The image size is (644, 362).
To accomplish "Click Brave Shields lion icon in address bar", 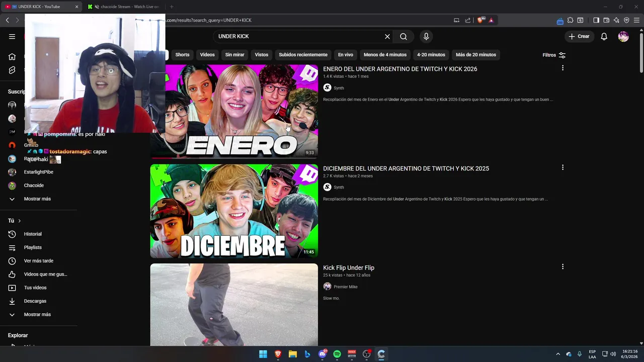I will 480,20.
